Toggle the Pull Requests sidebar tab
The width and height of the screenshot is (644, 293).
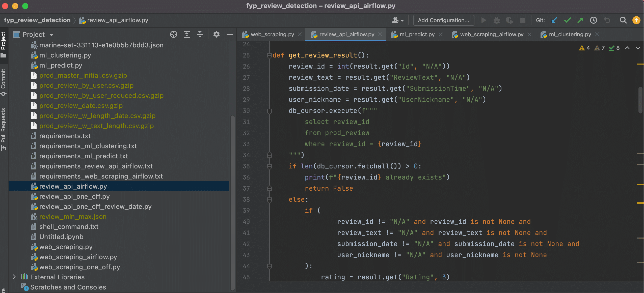[4, 129]
